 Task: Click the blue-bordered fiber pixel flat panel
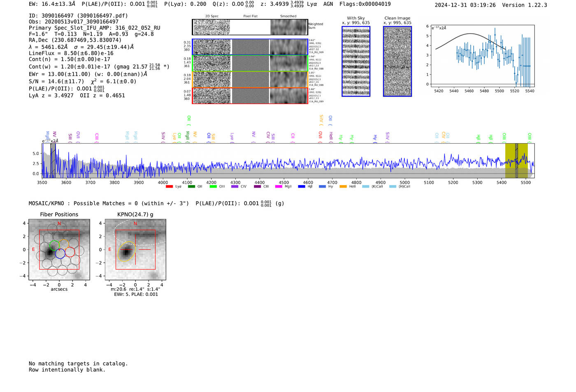click(x=250, y=47)
